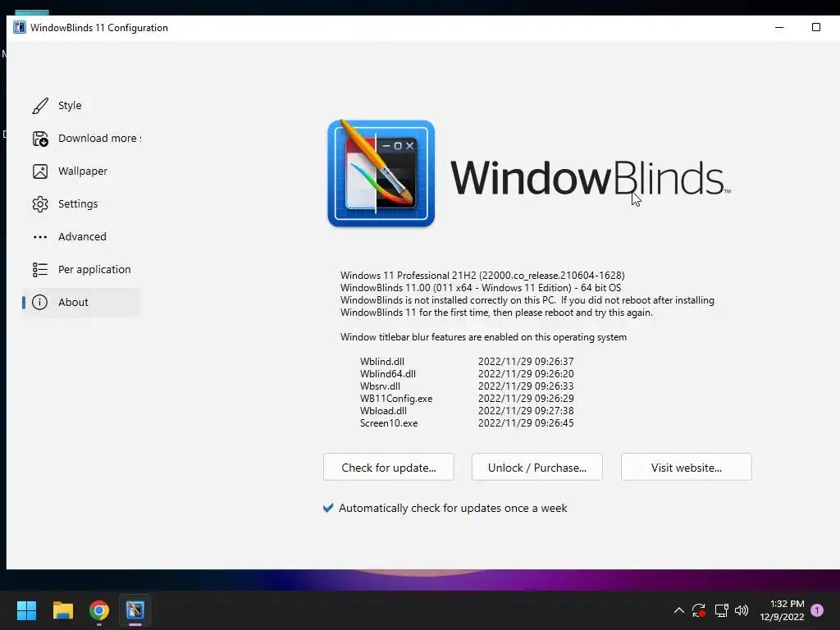Click the About label in the sidebar
This screenshot has width=840, height=630.
click(x=73, y=302)
